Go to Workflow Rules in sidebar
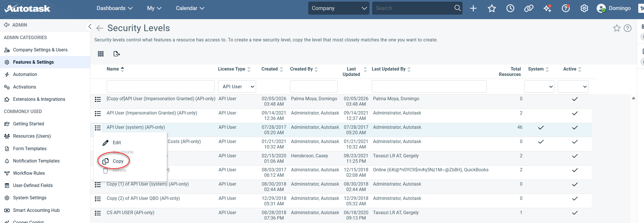This screenshot has height=223, width=644. (x=29, y=173)
